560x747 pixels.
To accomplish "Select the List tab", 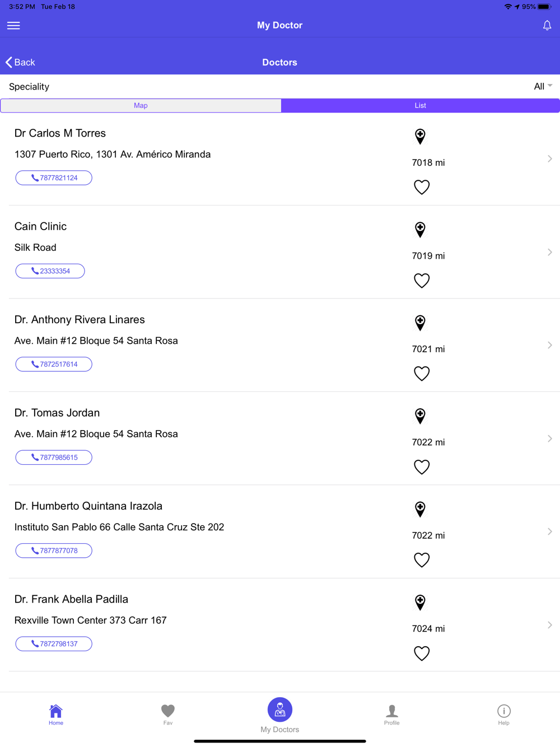I will point(420,105).
